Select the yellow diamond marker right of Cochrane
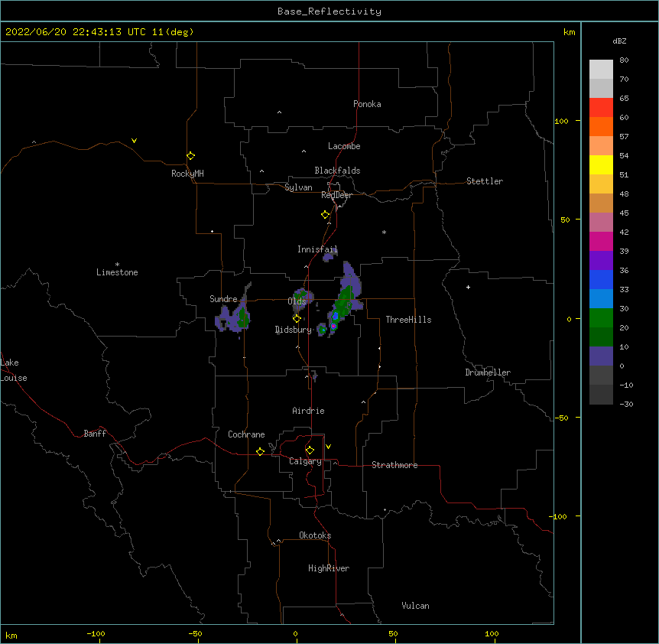 coord(260,451)
